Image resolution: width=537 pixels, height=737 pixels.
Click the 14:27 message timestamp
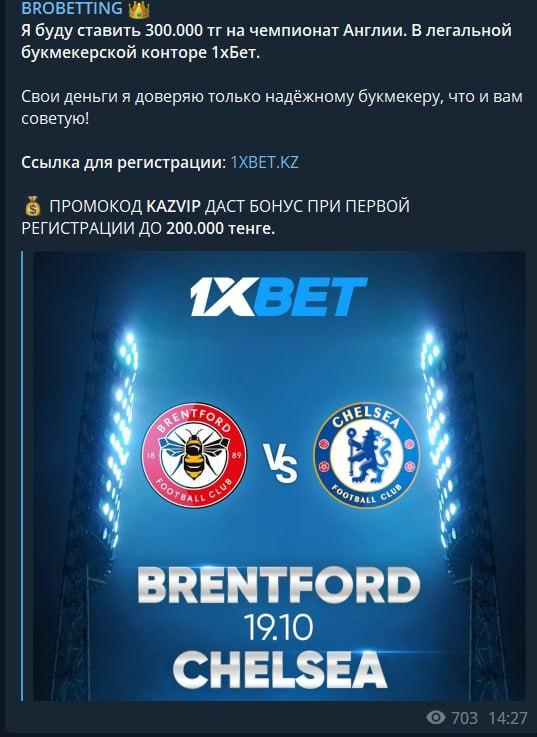pos(508,718)
